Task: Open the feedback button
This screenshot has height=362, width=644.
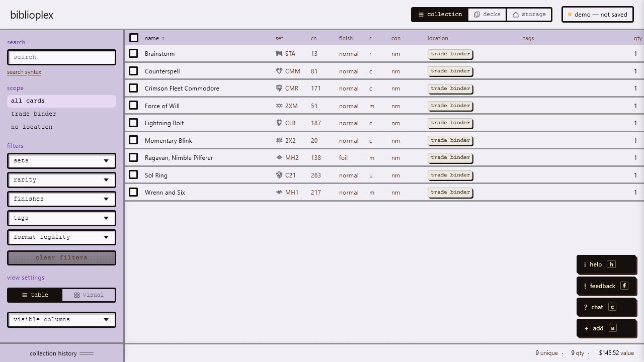Action: 606,286
